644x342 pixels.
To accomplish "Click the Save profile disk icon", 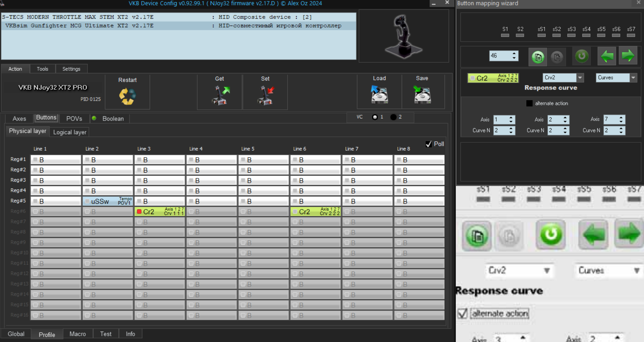I will (x=422, y=94).
